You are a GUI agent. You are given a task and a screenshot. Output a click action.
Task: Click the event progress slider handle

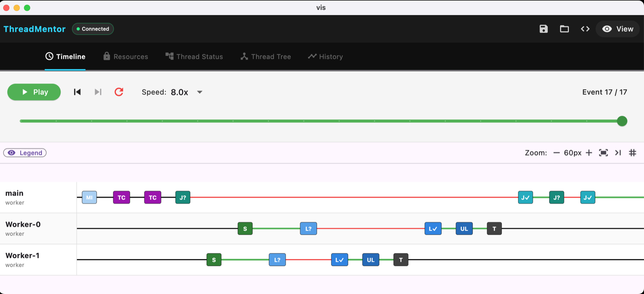(x=622, y=121)
